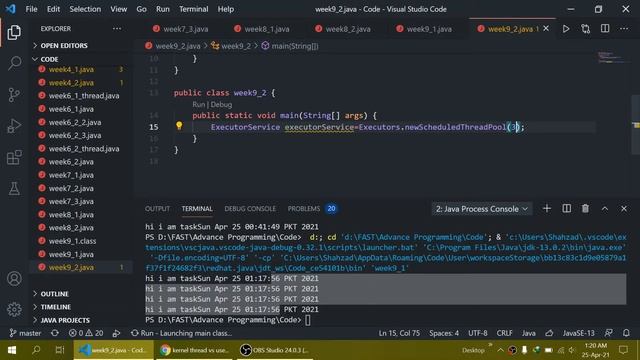Image resolution: width=640 pixels, height=360 pixels.
Task: Open errors and warnings status indicator
Action: click(86, 333)
